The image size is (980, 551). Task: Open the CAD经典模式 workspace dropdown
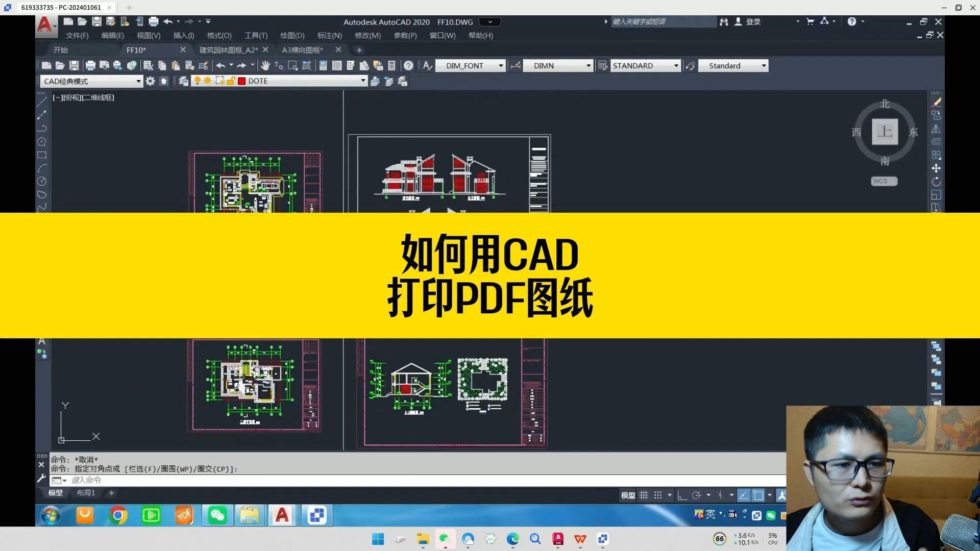[x=139, y=81]
